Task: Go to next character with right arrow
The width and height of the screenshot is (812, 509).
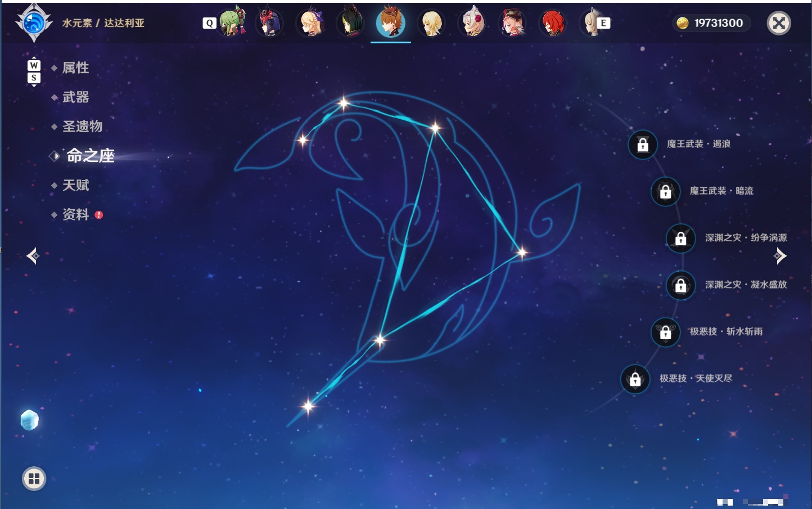Action: (780, 256)
